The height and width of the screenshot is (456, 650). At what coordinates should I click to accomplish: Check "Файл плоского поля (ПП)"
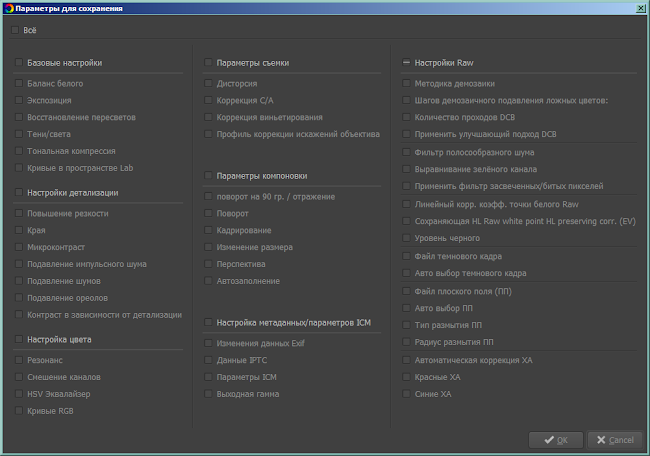406,291
